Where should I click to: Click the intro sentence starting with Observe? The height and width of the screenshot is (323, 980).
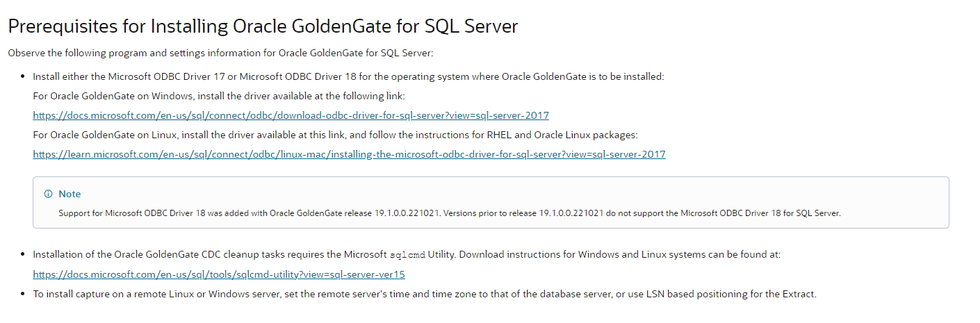coord(220,53)
